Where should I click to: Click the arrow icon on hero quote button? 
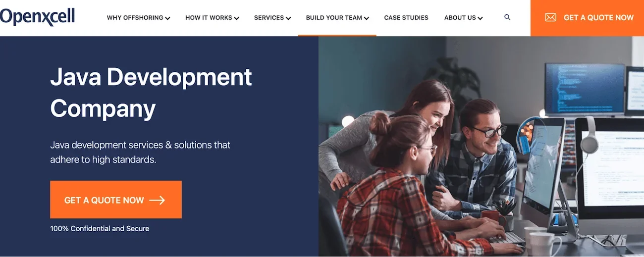pyautogui.click(x=157, y=200)
